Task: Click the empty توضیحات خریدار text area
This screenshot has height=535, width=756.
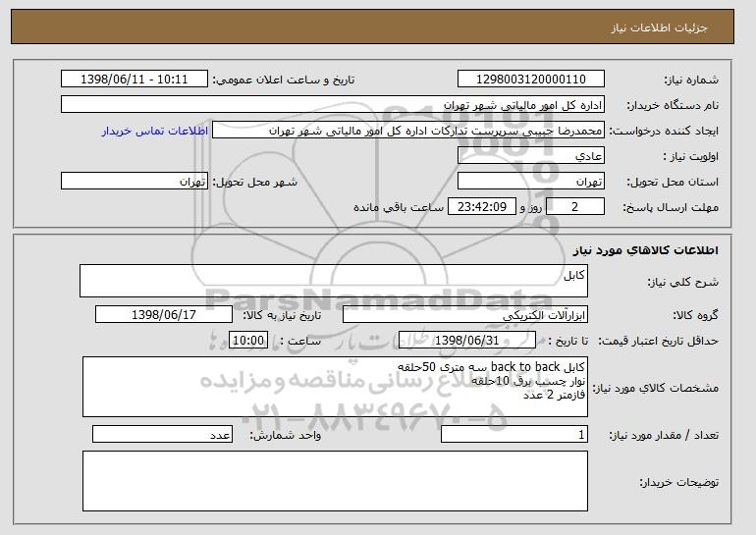Action: click(335, 481)
